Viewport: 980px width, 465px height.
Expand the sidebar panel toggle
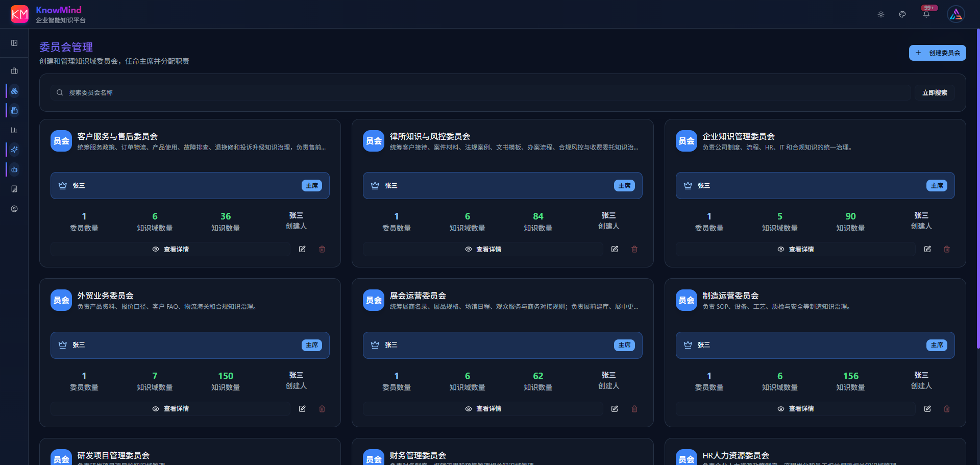[14, 43]
